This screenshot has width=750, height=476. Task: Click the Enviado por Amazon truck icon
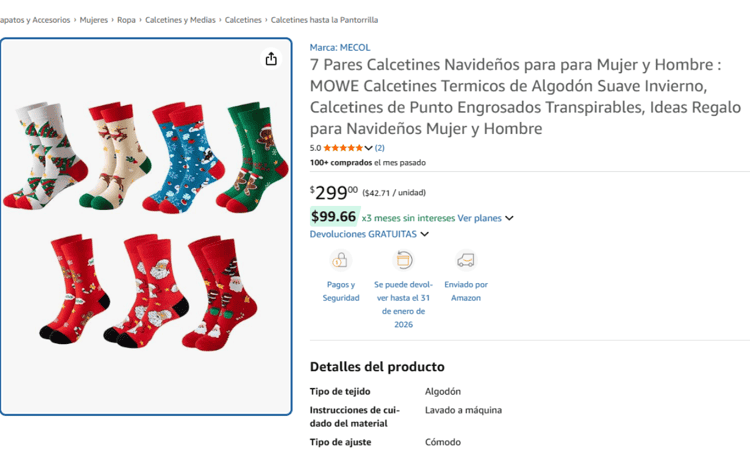[x=465, y=260]
